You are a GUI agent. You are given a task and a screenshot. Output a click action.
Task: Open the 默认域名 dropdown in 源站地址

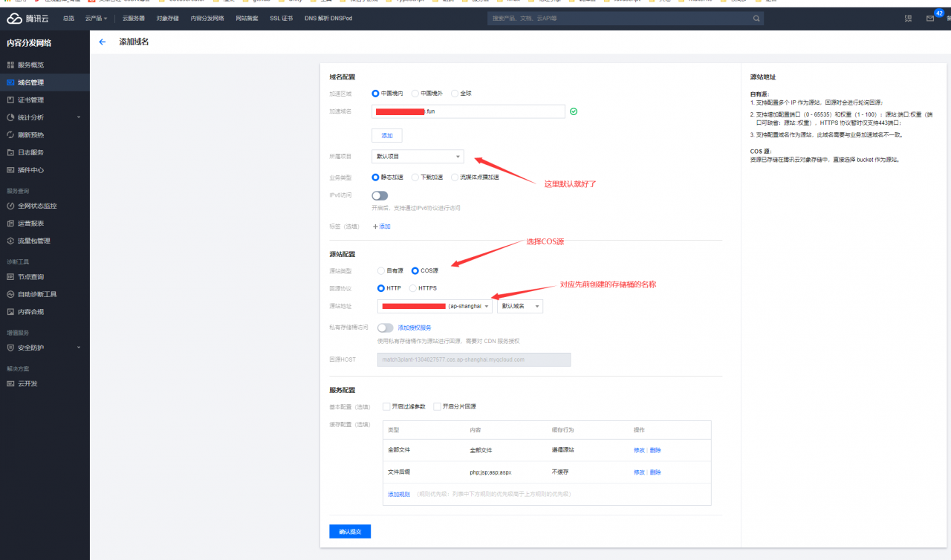click(x=519, y=306)
